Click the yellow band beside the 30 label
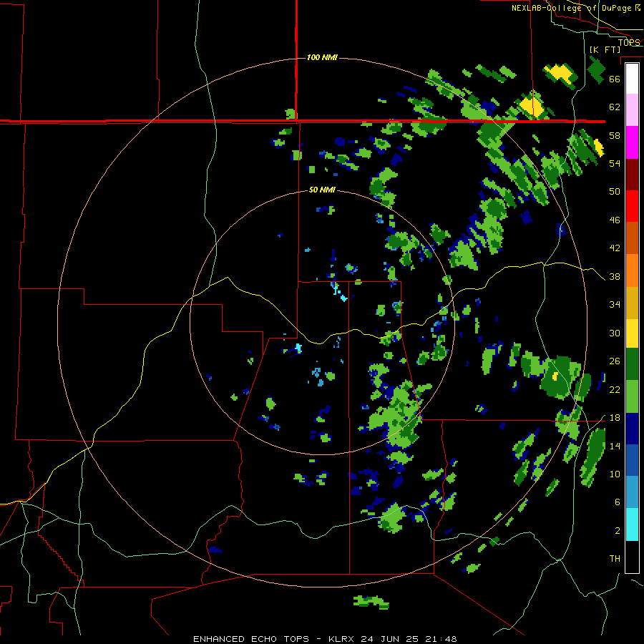This screenshot has height=644, width=644. [632, 333]
